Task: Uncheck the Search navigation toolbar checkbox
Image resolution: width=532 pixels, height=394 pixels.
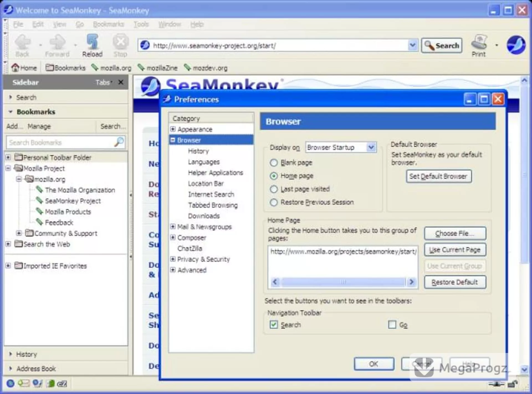Action: [273, 324]
